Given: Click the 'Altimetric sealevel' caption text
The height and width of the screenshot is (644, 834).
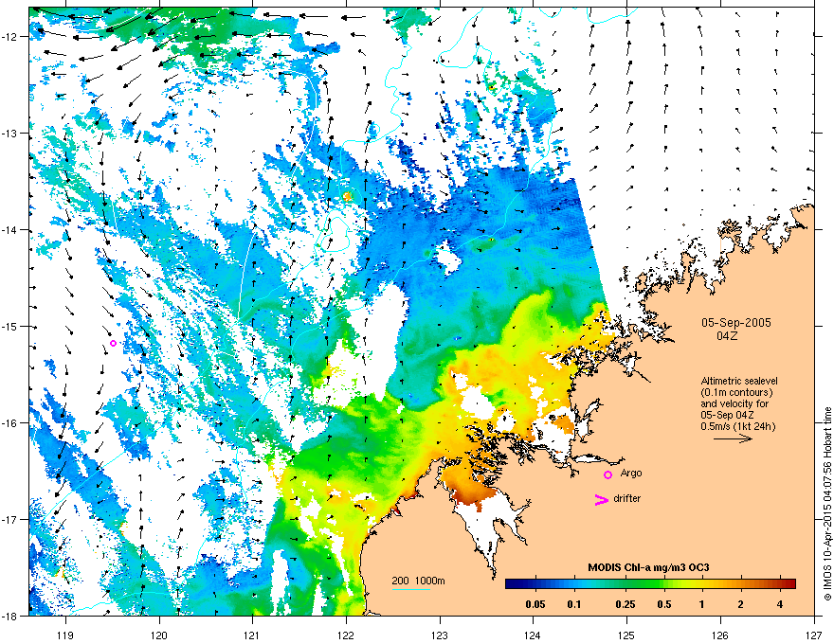Looking at the screenshot, I should [x=739, y=381].
